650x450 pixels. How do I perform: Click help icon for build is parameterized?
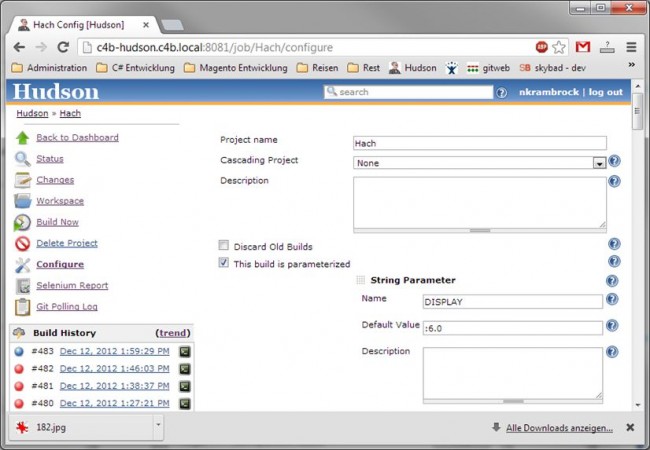[614, 261]
